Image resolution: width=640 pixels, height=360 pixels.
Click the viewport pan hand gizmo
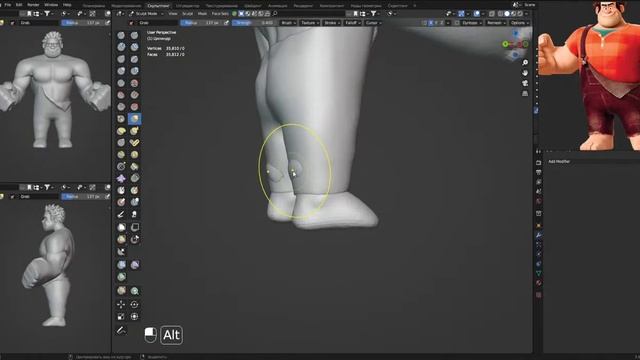click(525, 73)
